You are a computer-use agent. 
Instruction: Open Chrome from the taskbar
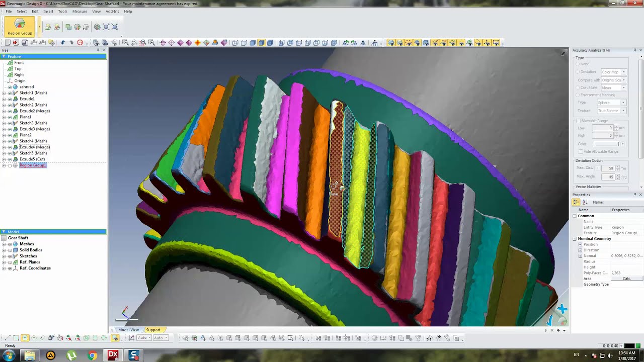point(92,355)
